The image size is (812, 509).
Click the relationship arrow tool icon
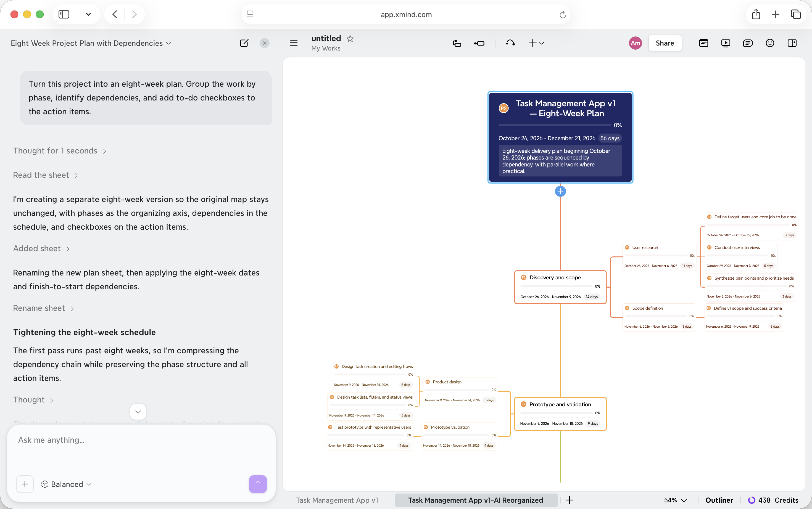510,43
